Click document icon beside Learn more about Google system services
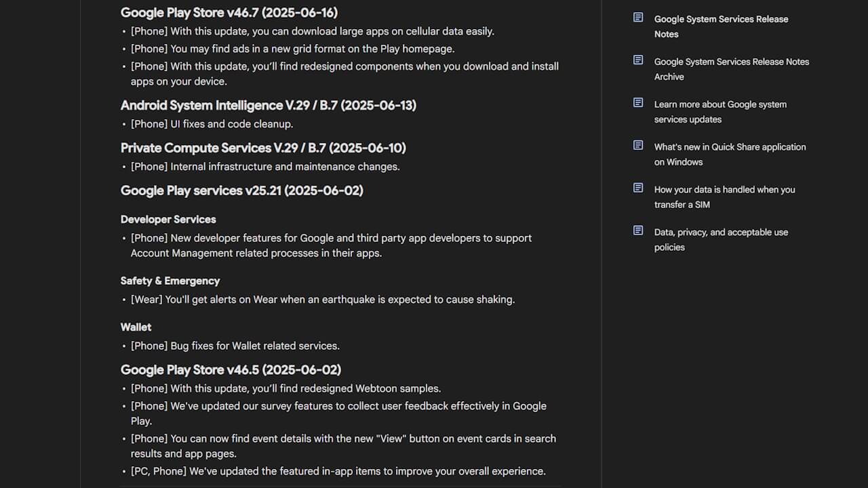The height and width of the screenshot is (488, 868). [x=638, y=102]
